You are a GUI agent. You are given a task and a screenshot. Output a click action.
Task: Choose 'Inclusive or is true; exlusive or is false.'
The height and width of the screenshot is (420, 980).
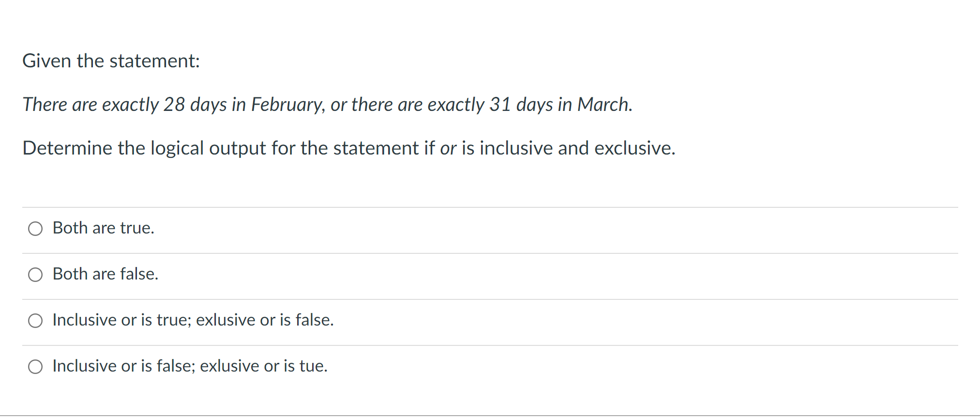point(35,320)
